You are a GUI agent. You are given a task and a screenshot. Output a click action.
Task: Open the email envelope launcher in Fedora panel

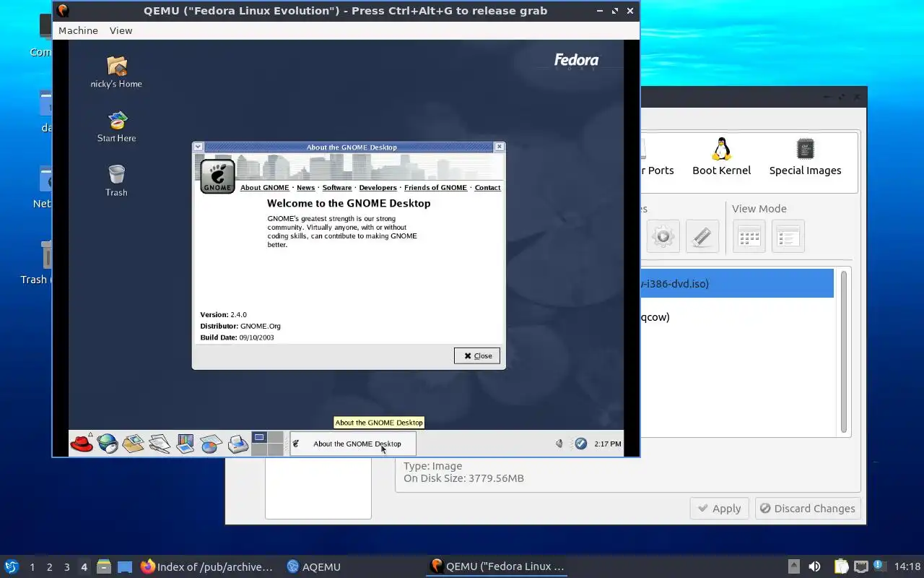pyautogui.click(x=134, y=444)
